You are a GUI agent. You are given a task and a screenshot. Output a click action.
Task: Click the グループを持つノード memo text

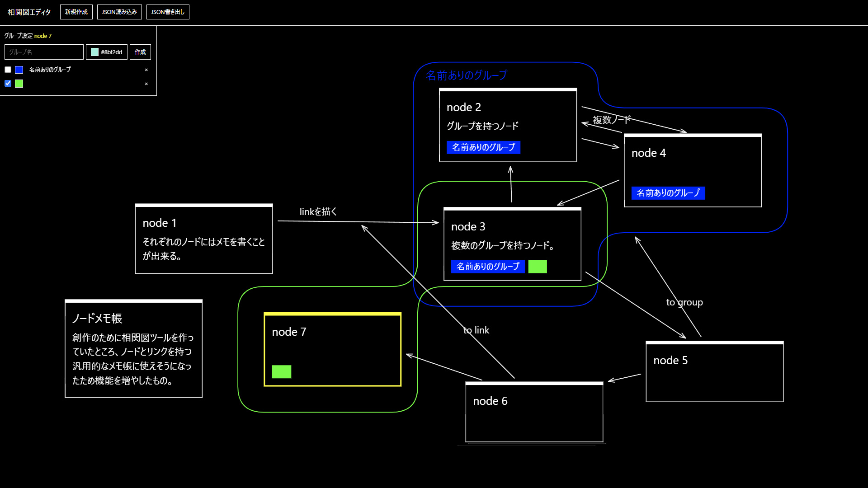483,126
